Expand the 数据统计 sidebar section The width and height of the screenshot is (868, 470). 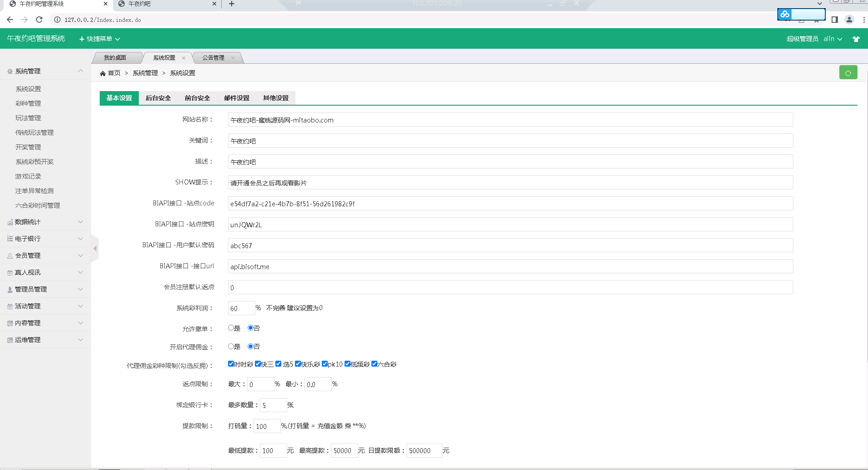click(x=45, y=222)
